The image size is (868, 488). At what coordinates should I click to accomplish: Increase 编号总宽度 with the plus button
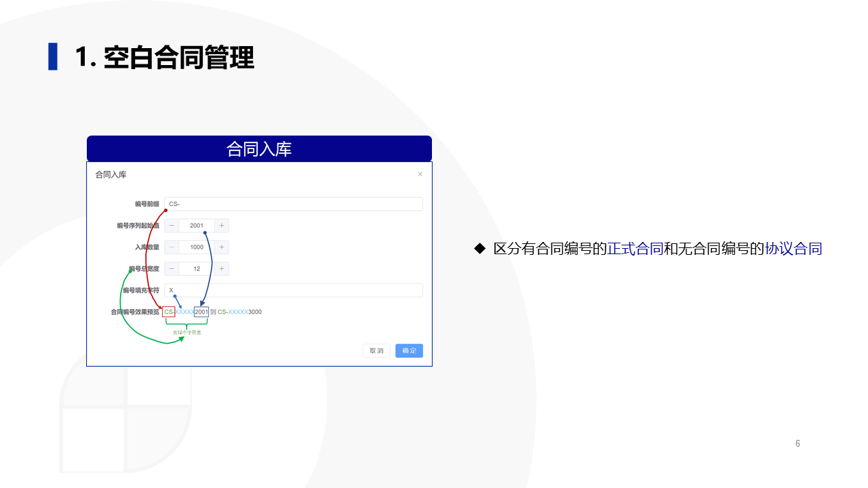222,269
